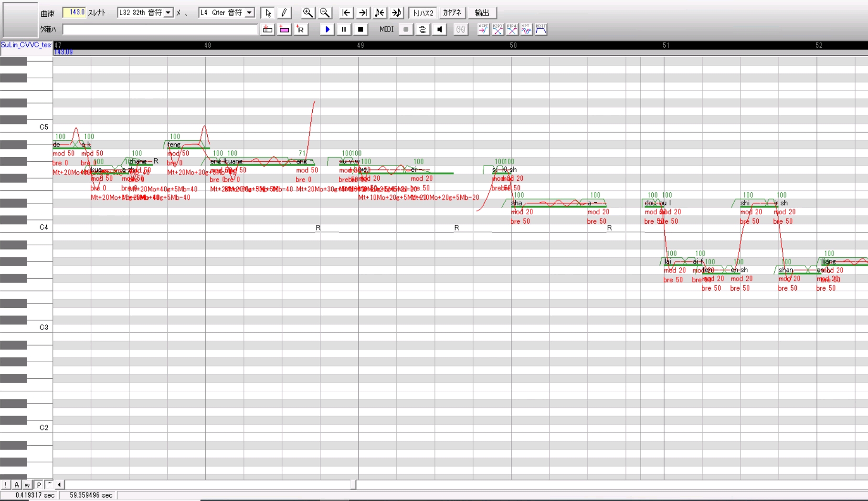Image resolution: width=868 pixels, height=501 pixels.
Task: Toggle the MIDI loop icon
Action: click(423, 30)
